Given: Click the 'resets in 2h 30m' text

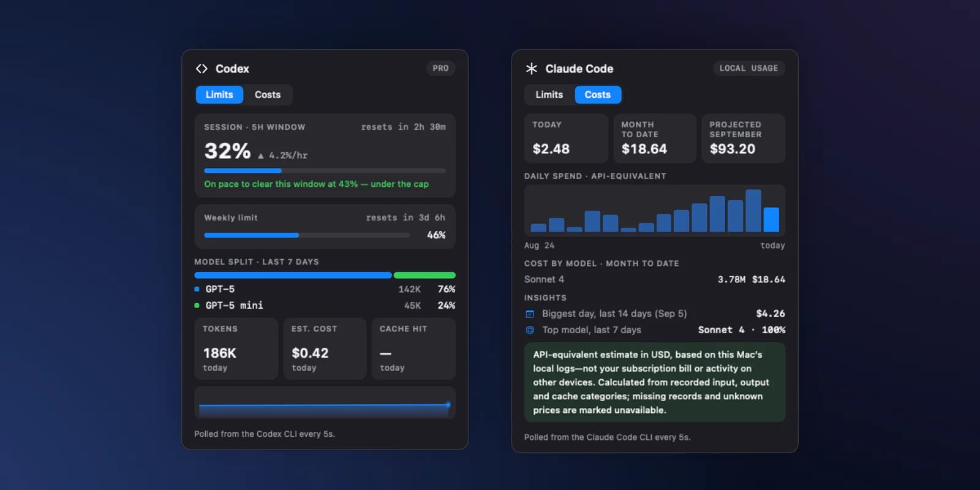Looking at the screenshot, I should pos(403,127).
